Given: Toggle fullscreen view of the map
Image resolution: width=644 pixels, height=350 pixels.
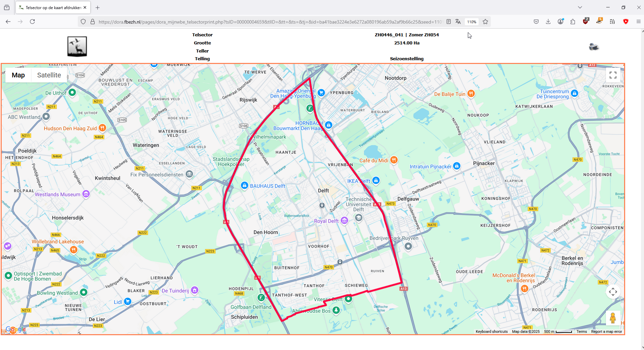Looking at the screenshot, I should point(613,75).
